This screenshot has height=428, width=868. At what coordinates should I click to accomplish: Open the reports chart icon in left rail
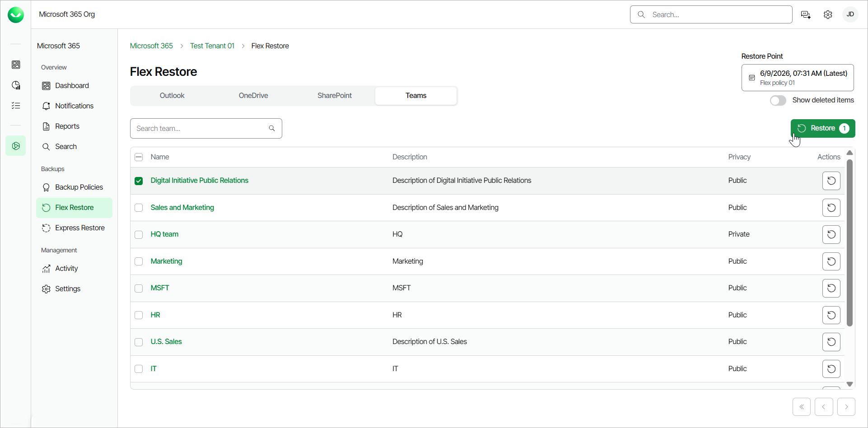click(x=16, y=85)
